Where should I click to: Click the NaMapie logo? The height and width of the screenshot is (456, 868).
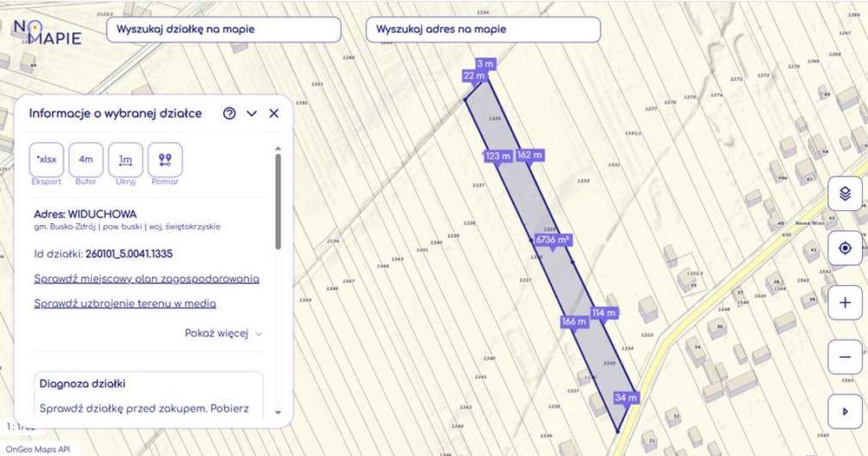48,31
